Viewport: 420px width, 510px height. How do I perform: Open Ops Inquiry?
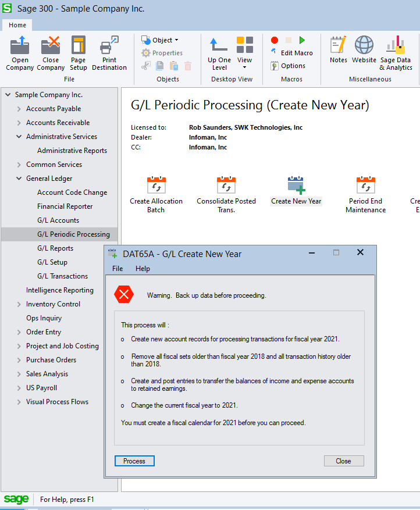44,318
